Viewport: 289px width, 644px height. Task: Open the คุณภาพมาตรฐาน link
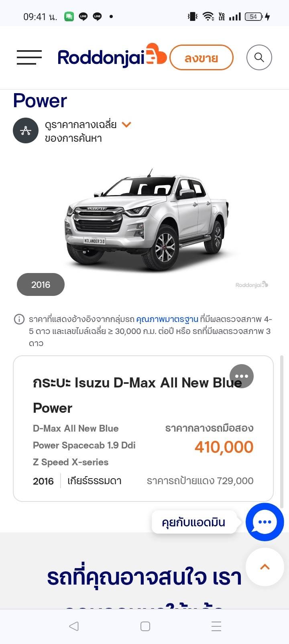click(x=167, y=319)
